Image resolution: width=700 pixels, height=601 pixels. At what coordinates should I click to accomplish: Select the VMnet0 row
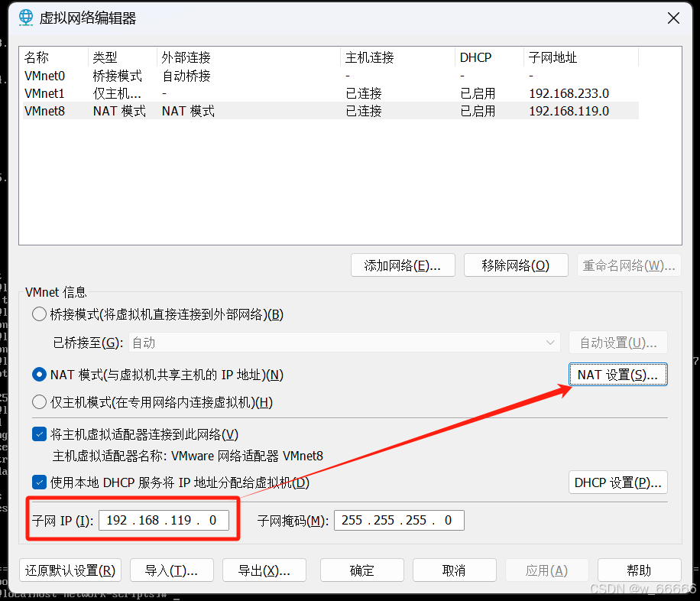point(331,76)
